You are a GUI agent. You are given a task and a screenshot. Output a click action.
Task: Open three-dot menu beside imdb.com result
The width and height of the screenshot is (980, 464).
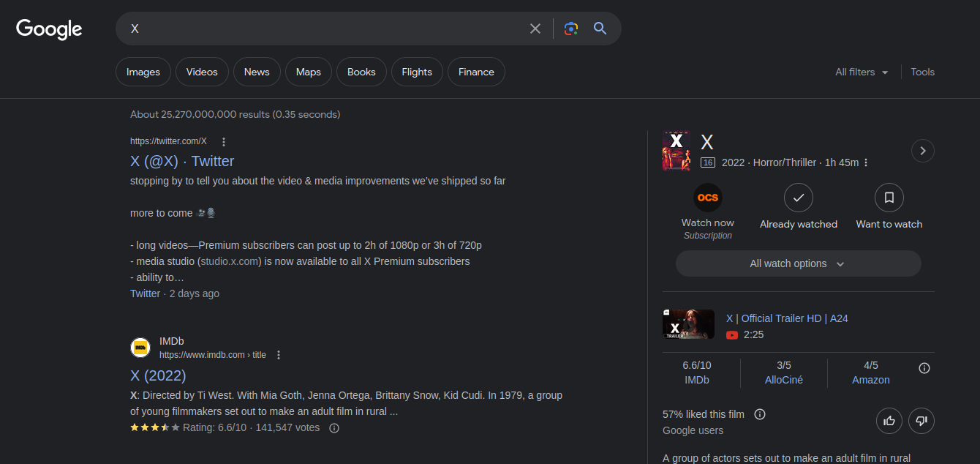tap(278, 355)
